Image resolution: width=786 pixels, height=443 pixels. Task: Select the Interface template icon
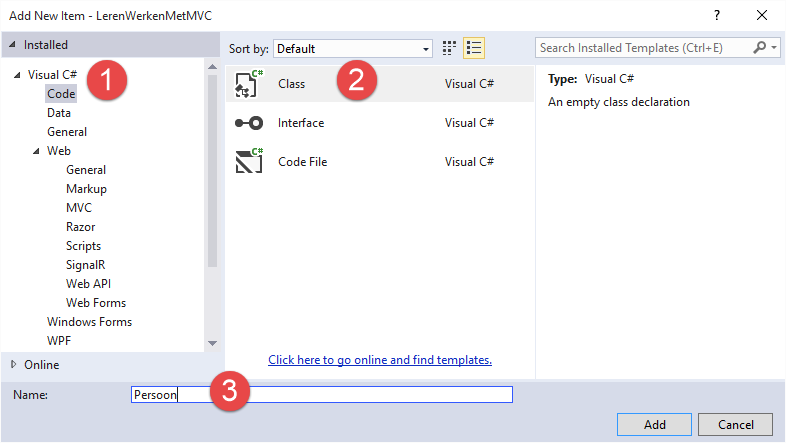click(x=248, y=123)
